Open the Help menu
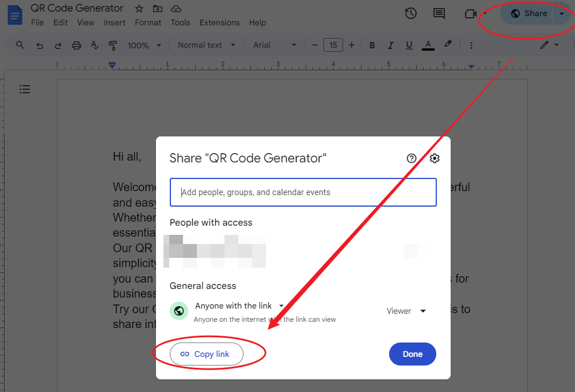The image size is (575, 392). 257,22
